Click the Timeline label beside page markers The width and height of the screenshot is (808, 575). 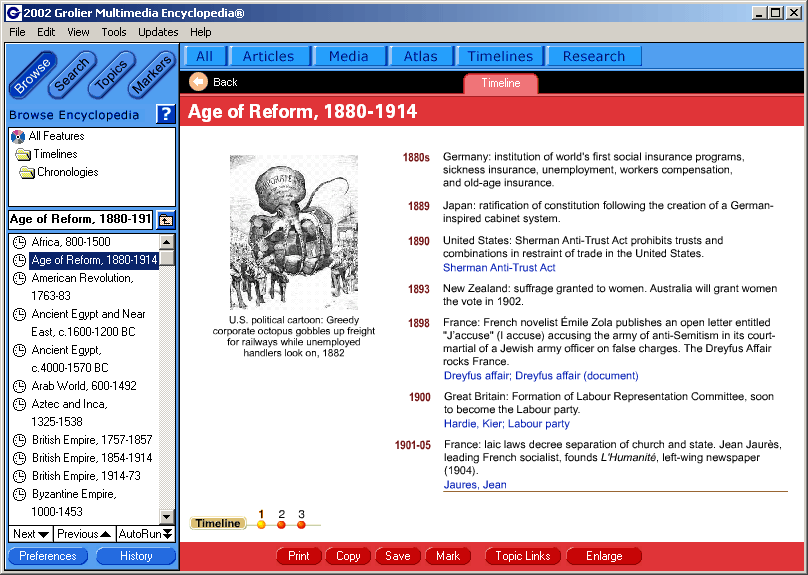pos(218,523)
